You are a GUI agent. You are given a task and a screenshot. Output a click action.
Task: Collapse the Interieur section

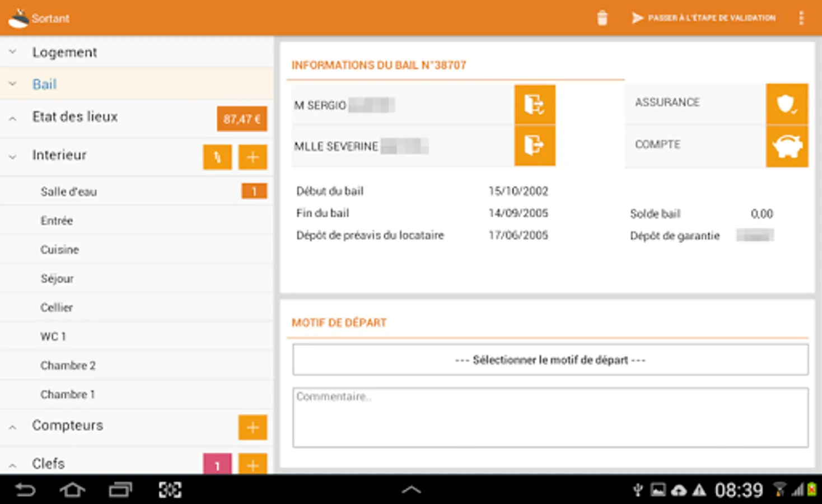[x=12, y=156]
